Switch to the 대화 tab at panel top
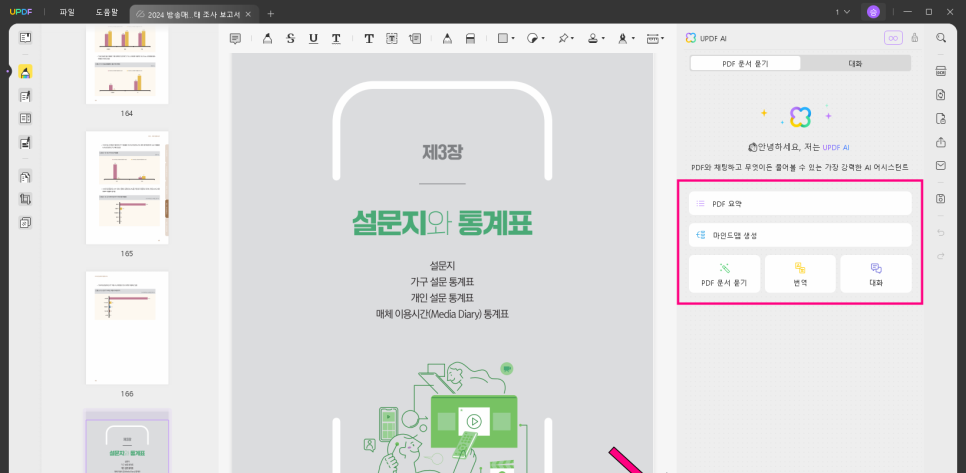 (x=855, y=63)
